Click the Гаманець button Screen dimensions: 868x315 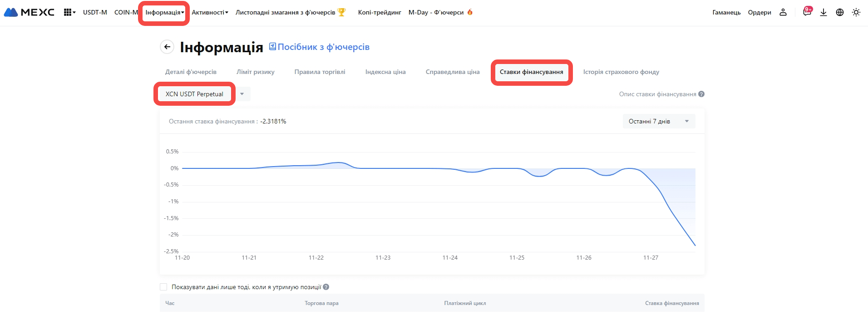(726, 12)
